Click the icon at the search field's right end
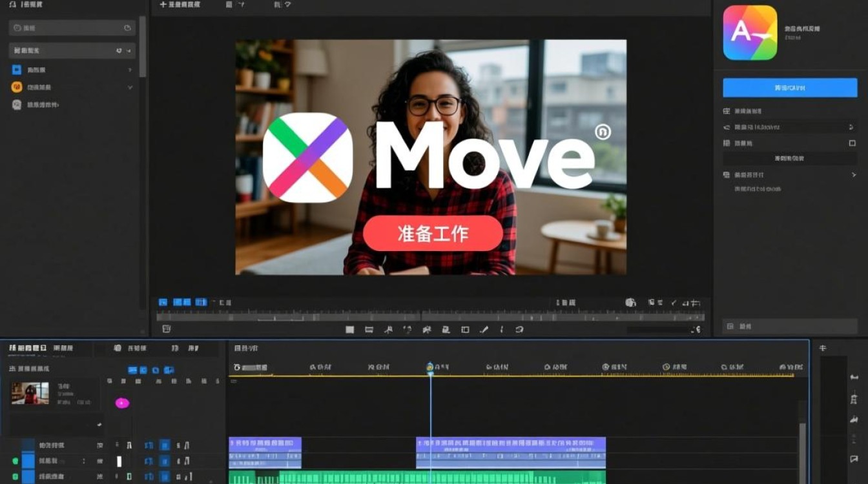The image size is (868, 484). coord(127,28)
